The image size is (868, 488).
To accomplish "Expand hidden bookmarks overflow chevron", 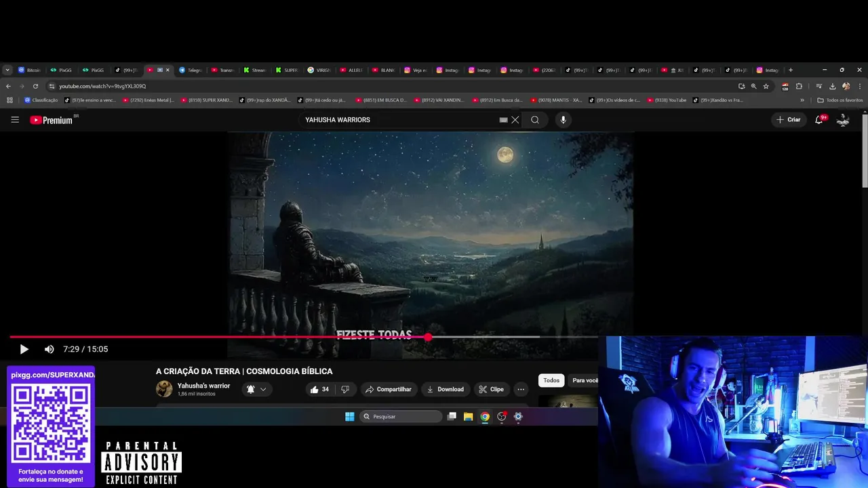I will point(802,100).
